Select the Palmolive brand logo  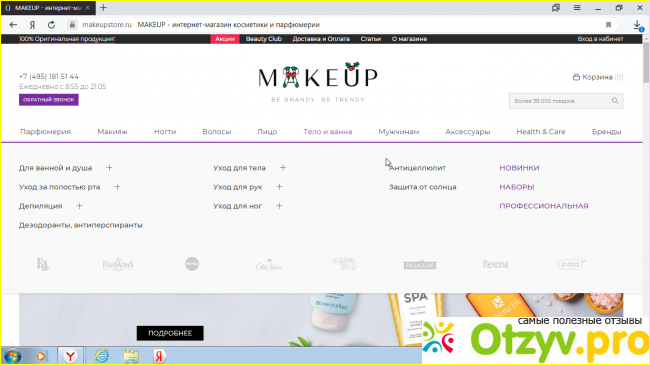pyautogui.click(x=420, y=265)
